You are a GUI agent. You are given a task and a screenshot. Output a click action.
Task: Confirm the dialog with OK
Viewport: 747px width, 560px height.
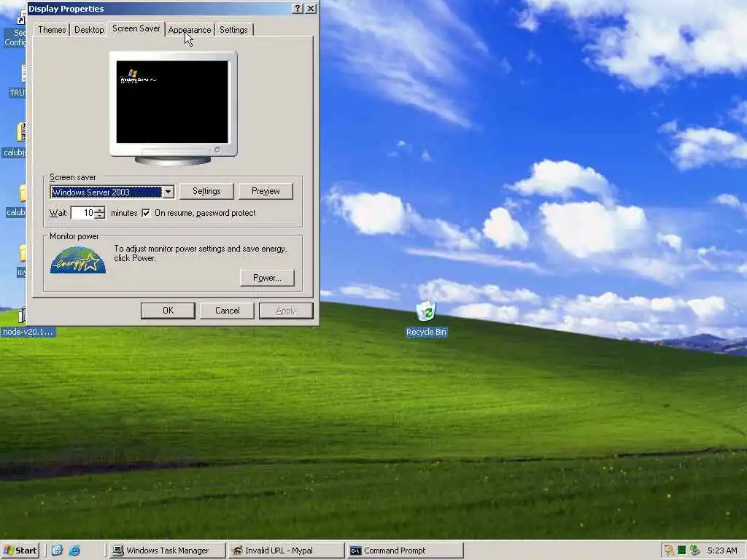(x=169, y=311)
